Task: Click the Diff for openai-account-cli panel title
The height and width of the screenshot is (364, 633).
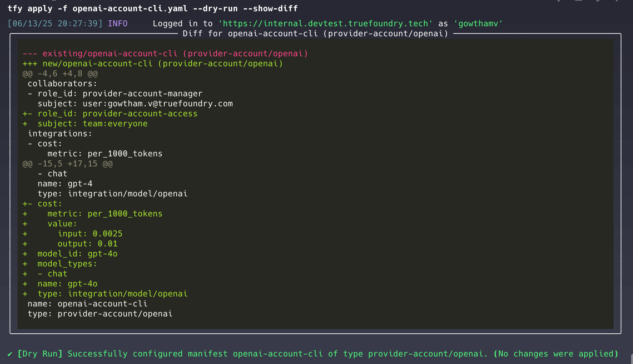Action: 315,33
